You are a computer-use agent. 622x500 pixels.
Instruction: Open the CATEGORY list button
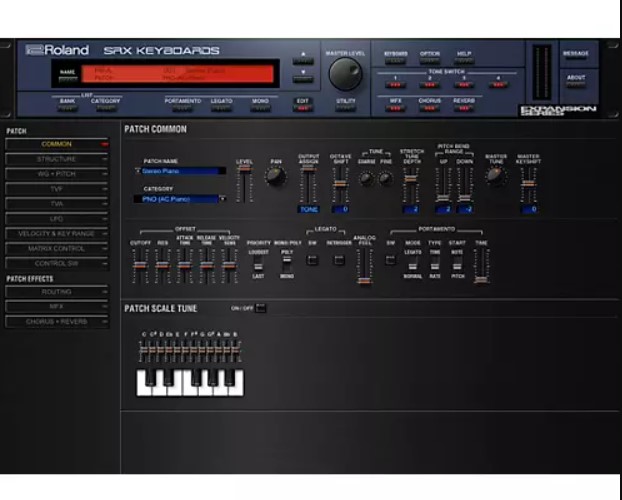click(x=106, y=108)
